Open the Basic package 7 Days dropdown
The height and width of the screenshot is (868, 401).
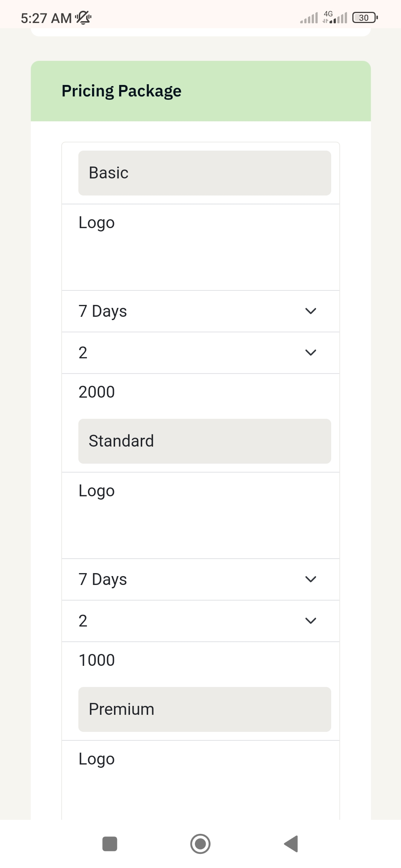click(200, 311)
